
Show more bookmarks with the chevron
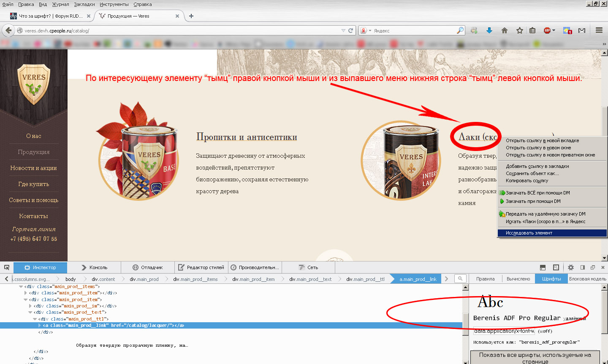click(x=604, y=44)
